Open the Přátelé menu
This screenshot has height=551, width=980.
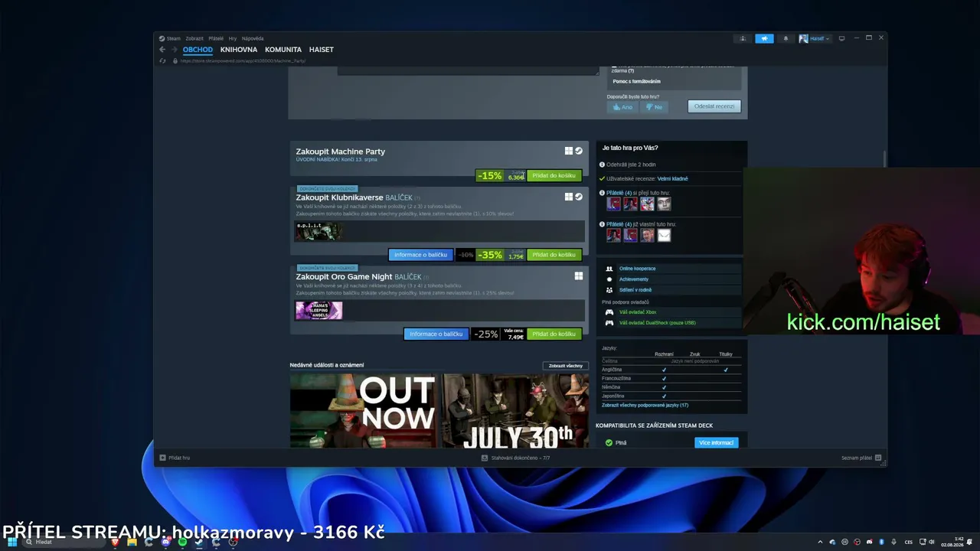(216, 38)
